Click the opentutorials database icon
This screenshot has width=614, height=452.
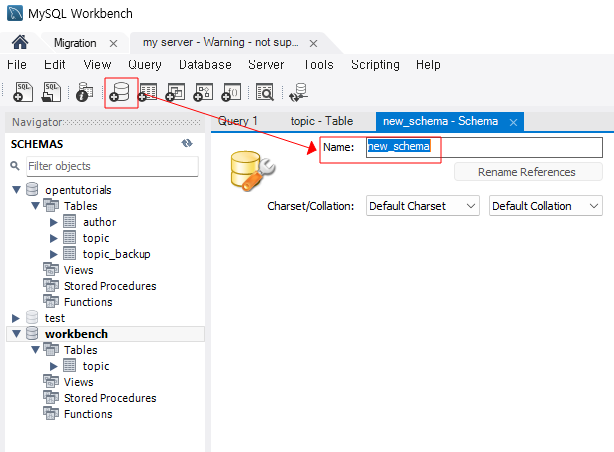(x=32, y=190)
